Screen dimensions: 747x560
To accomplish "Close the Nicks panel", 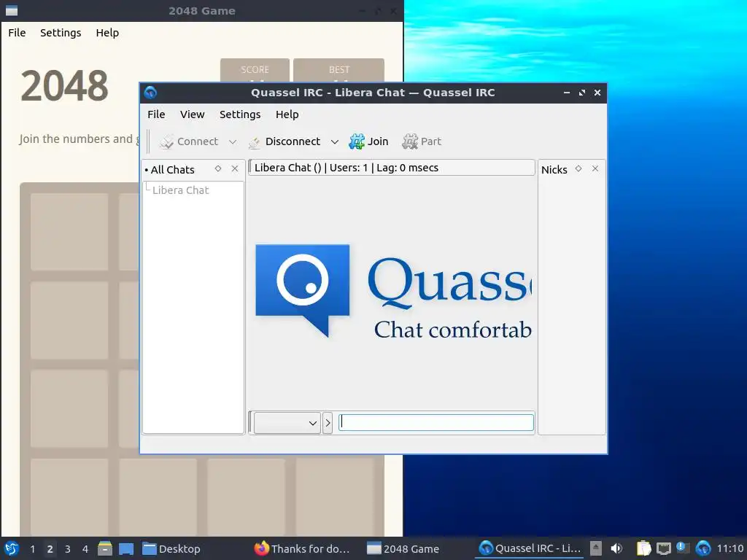I will click(595, 168).
